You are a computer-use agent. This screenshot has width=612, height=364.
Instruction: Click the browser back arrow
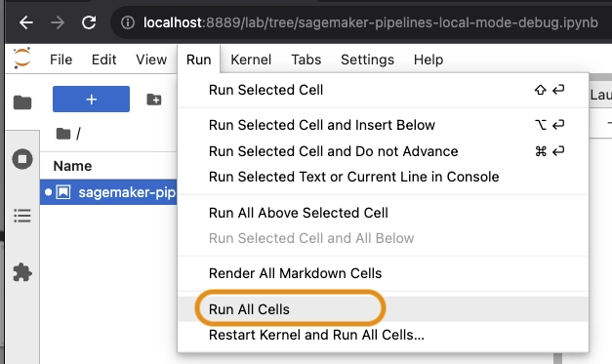tap(26, 22)
